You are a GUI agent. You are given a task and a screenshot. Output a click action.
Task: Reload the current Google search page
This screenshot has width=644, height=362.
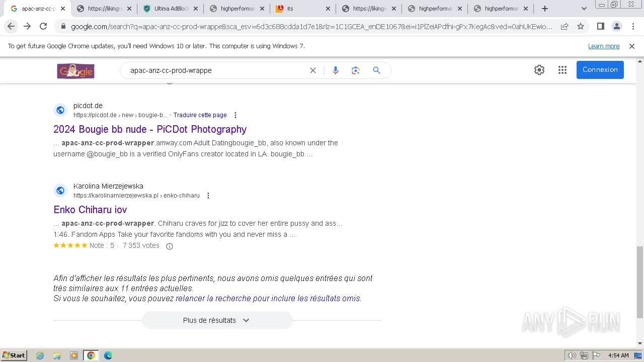coord(43,26)
